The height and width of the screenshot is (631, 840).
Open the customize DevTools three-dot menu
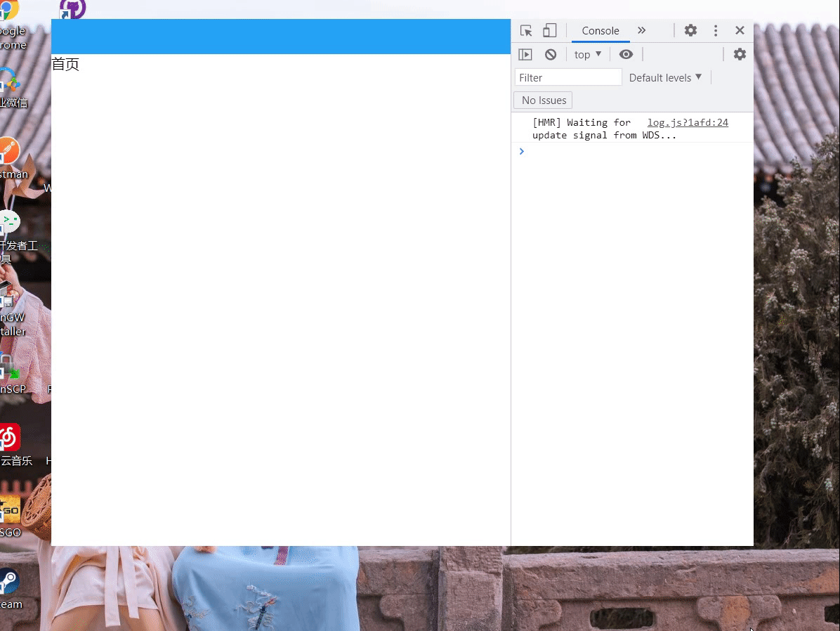tap(715, 30)
